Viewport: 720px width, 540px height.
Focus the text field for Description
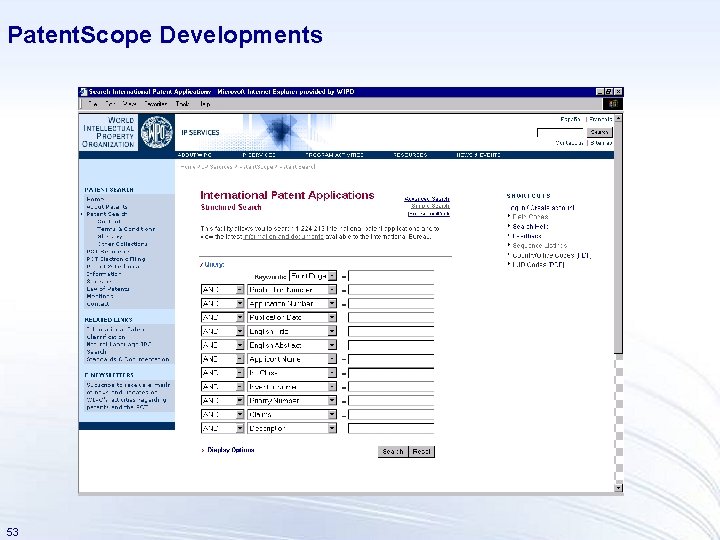391,428
